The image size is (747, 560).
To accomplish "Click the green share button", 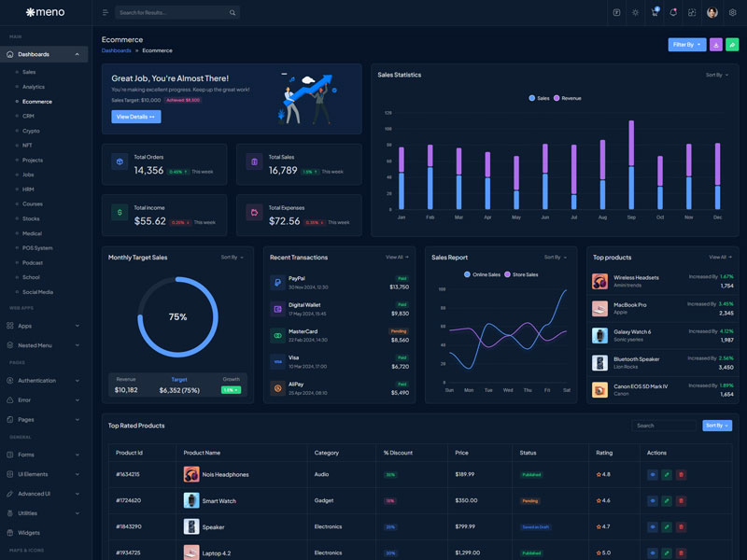I will (732, 45).
